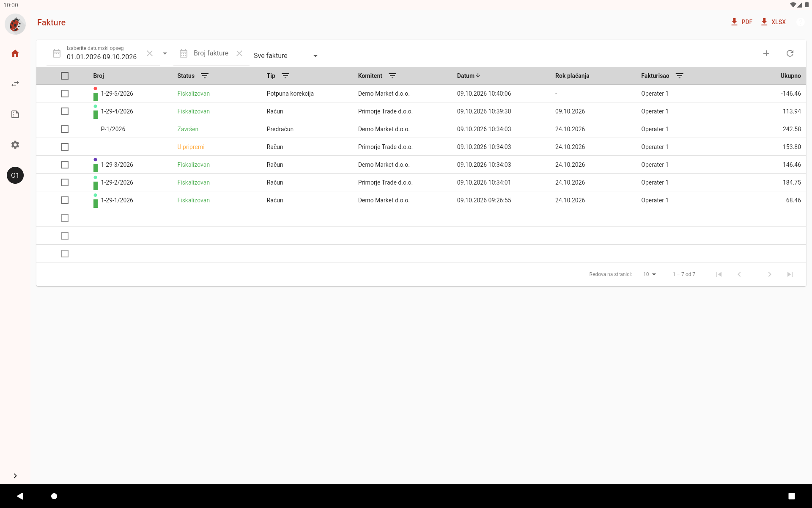This screenshot has height=508, width=812.
Task: Go to the last page
Action: [790, 274]
